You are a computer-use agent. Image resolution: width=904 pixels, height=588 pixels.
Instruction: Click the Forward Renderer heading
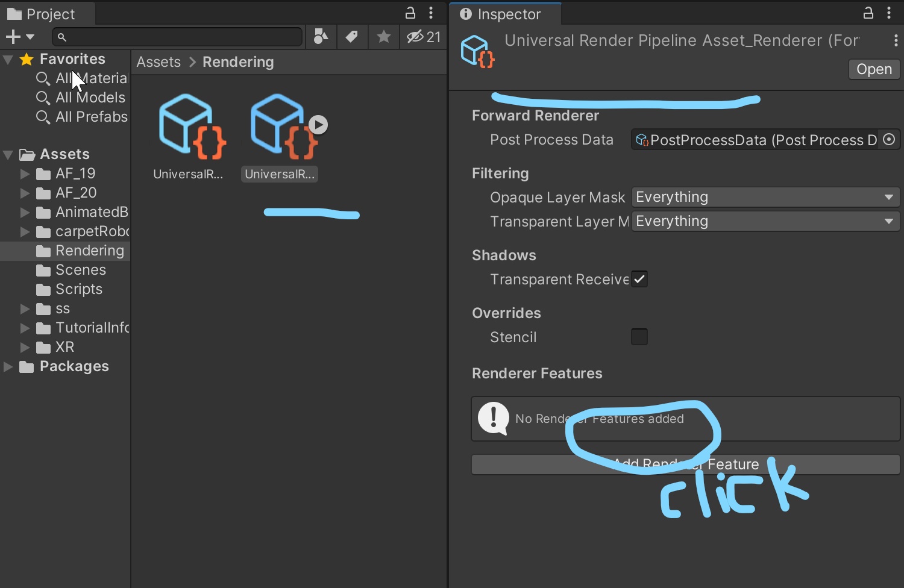pos(535,116)
